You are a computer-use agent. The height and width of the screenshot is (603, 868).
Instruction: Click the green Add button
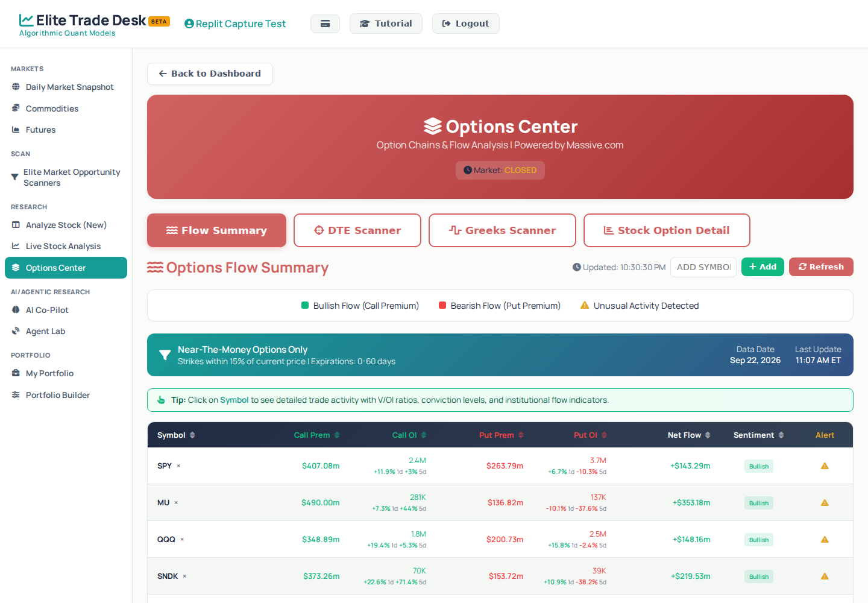pos(763,267)
